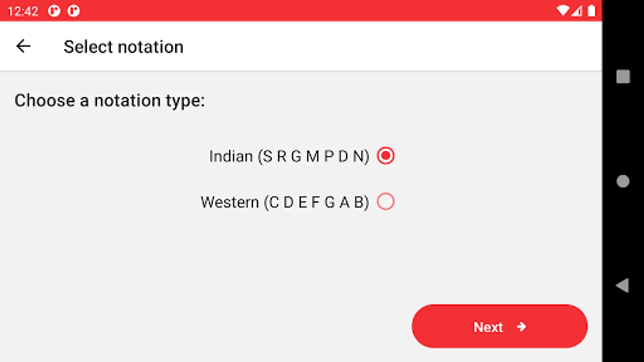Screen dimensions: 644x362
Task: Click the 12:42 clock in status bar
Action: [x=23, y=11]
